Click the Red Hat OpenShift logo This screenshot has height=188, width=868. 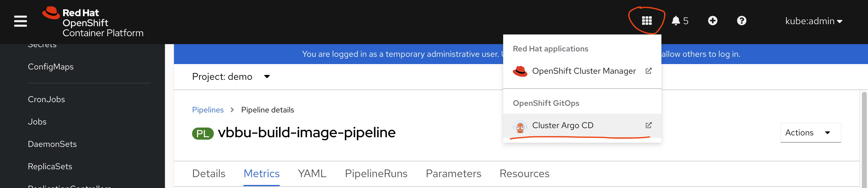pyautogui.click(x=93, y=22)
